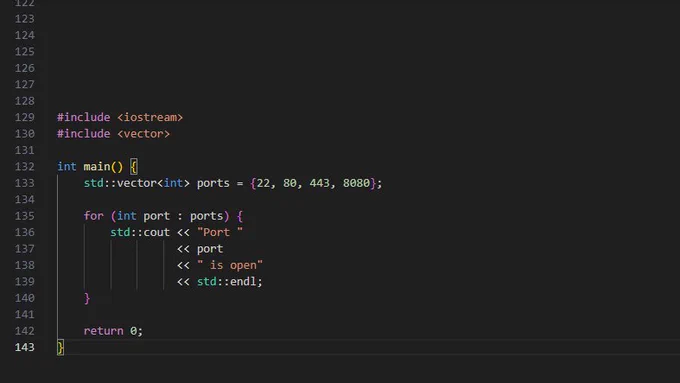This screenshot has width=680, height=383.
Task: Click line number 132 in the gutter
Action: tap(25, 167)
